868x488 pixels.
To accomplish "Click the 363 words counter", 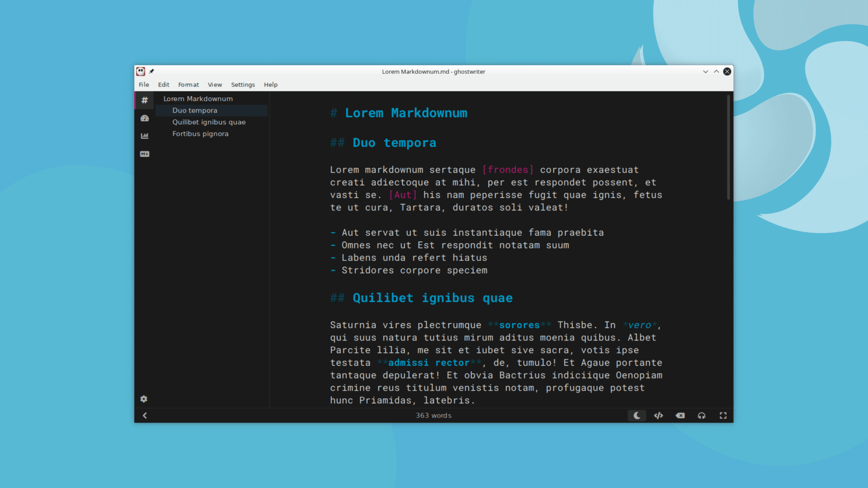I will [x=434, y=415].
